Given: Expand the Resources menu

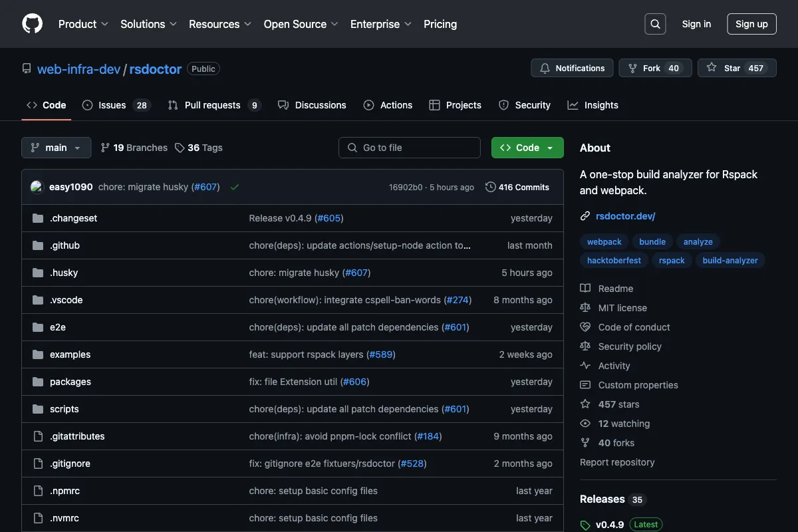Looking at the screenshot, I should [220, 24].
